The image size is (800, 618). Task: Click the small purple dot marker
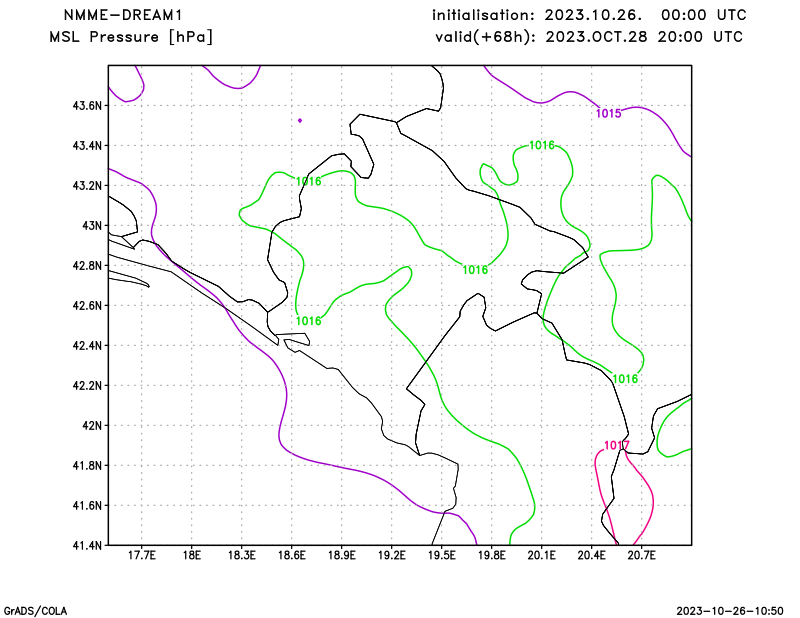point(300,120)
